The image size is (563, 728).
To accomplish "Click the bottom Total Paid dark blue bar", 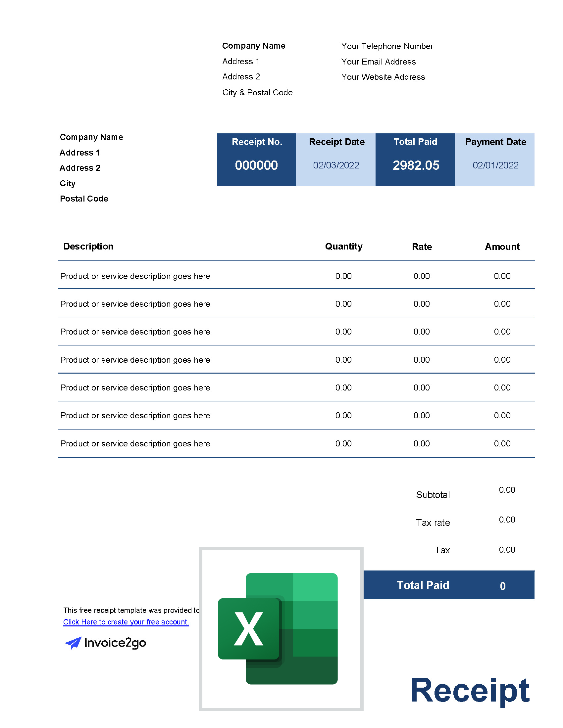I will 449,585.
